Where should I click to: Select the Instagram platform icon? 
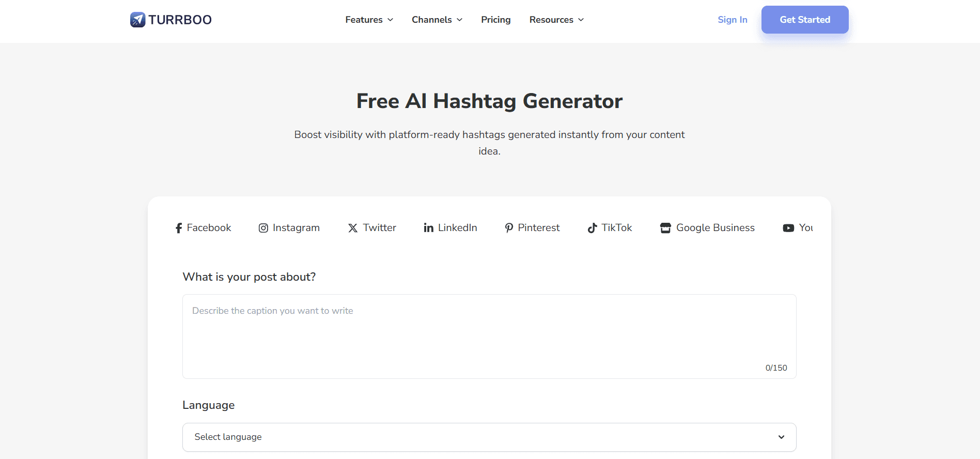(263, 227)
